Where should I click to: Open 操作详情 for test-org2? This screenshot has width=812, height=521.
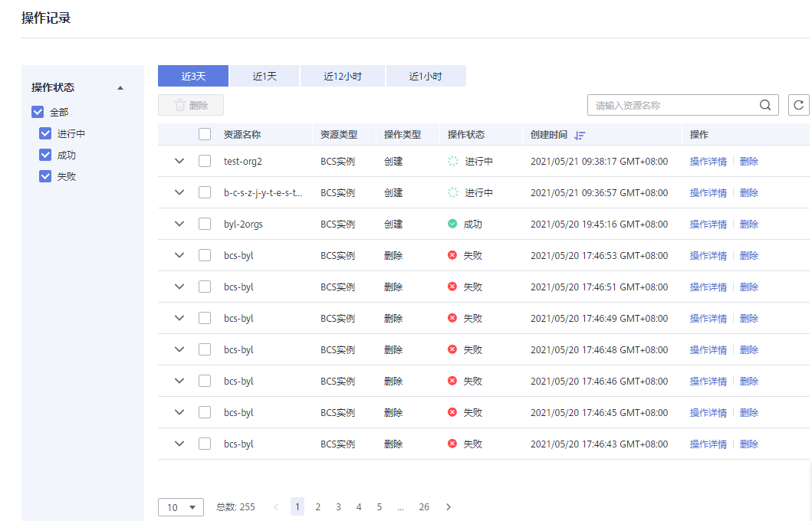(x=708, y=162)
